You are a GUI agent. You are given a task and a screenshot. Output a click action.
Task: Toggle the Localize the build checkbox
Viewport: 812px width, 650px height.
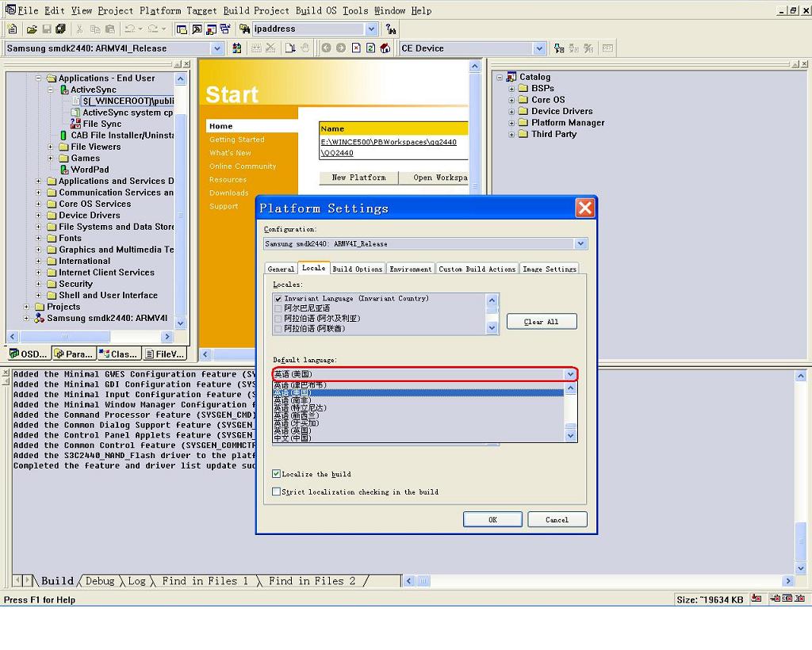[277, 474]
